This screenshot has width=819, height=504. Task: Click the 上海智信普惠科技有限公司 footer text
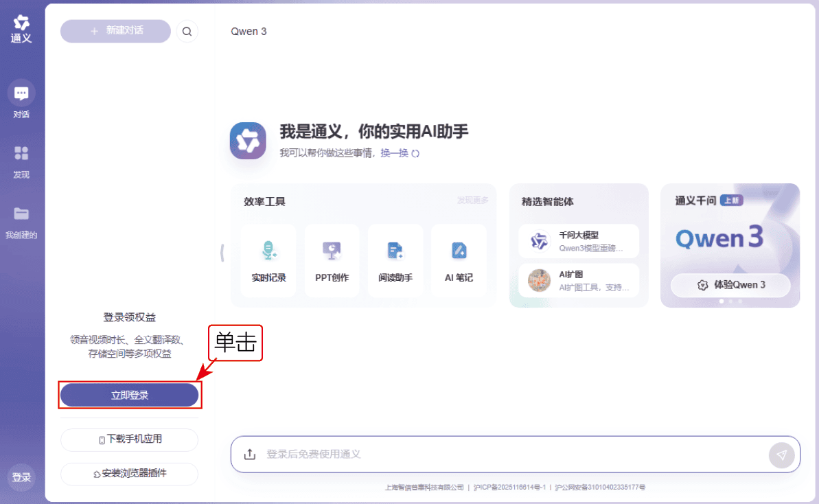click(424, 488)
